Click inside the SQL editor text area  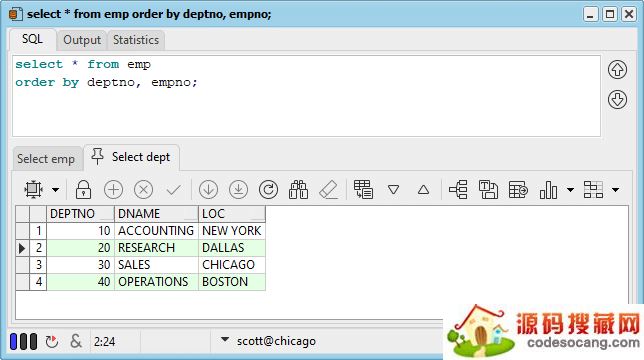pyautogui.click(x=306, y=96)
